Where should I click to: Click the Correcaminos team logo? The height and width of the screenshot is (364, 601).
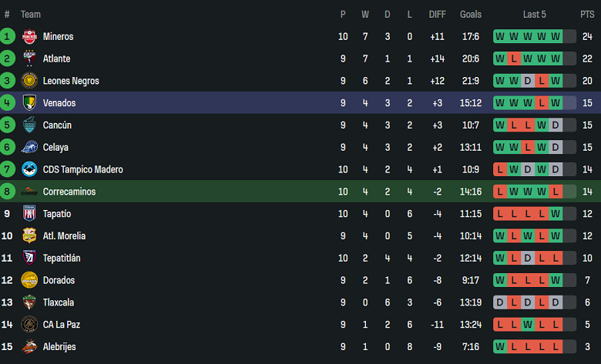(29, 192)
